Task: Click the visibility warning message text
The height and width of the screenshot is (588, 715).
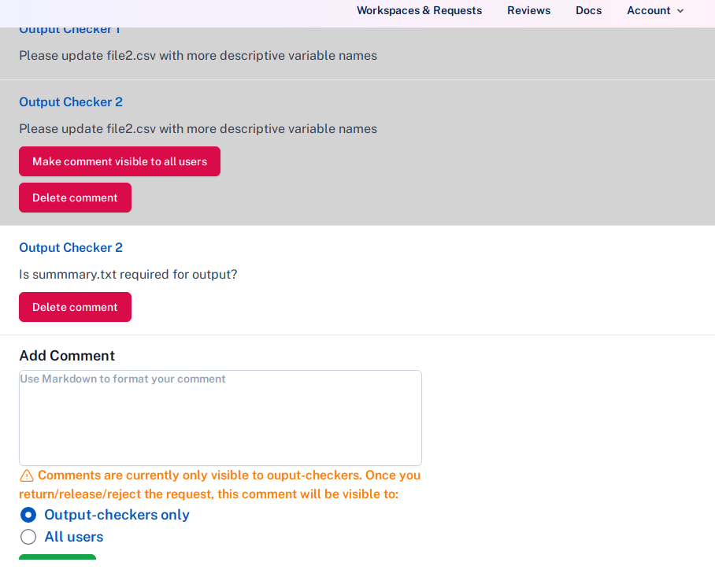Action: (219, 483)
